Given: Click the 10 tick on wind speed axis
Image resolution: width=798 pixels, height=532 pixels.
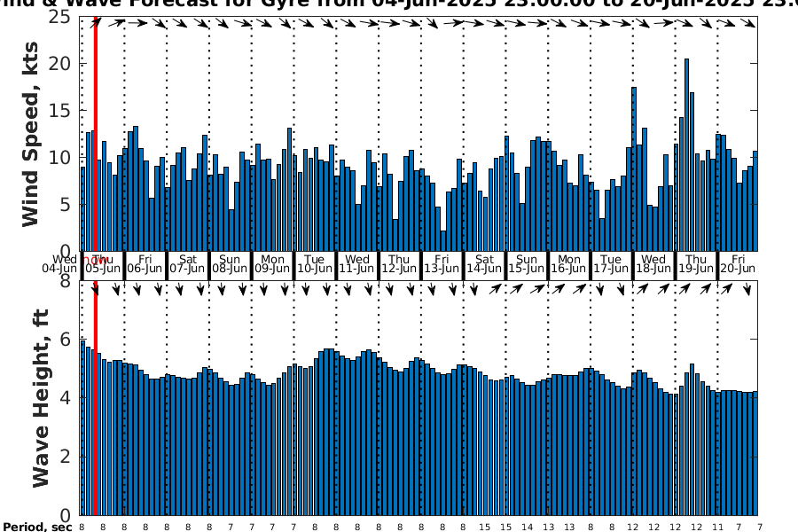Looking at the screenshot, I should click(x=59, y=157).
